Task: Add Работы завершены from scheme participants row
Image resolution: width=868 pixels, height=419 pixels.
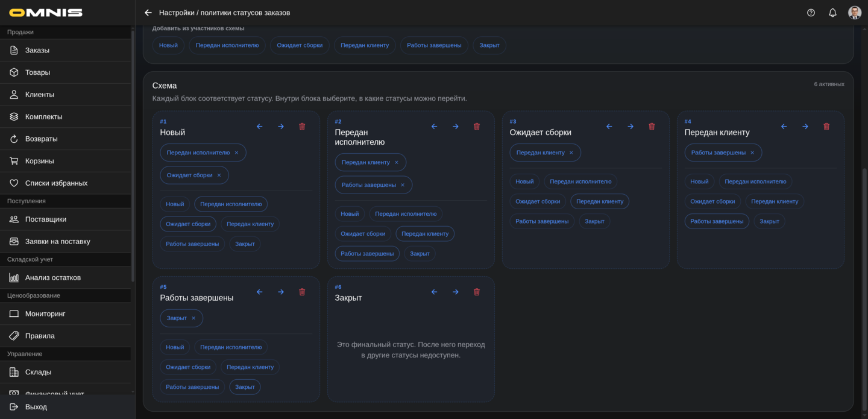Action: pyautogui.click(x=433, y=45)
